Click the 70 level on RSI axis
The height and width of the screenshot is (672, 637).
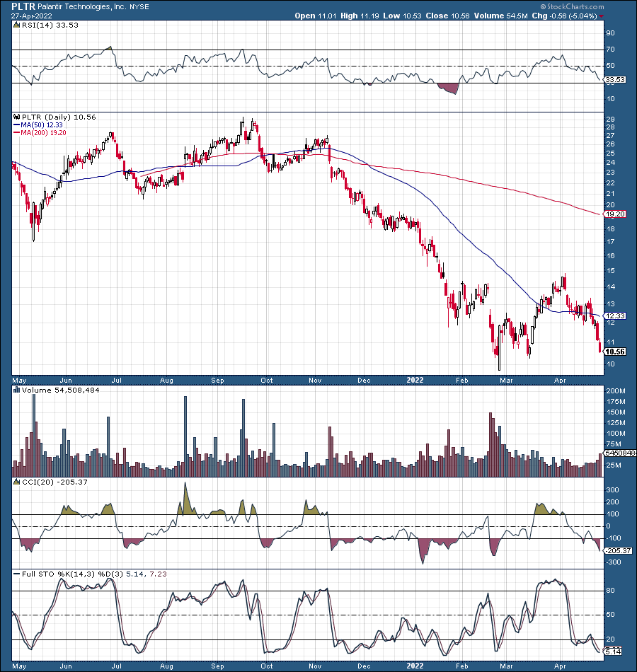(610, 50)
